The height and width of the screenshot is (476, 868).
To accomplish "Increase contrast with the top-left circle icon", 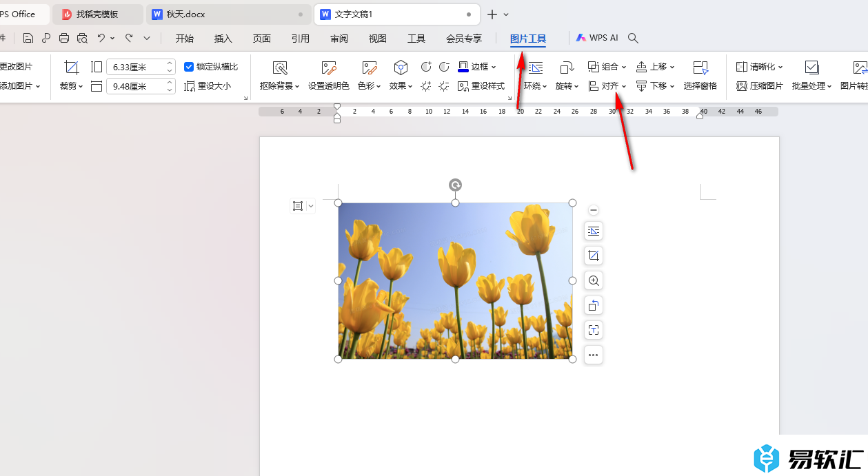I will [426, 67].
